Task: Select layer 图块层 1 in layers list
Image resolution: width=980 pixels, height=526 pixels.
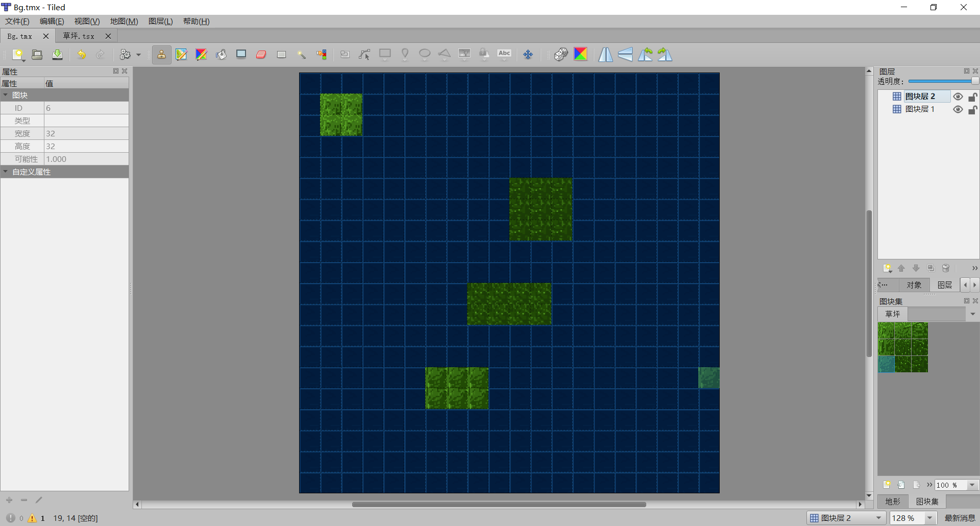Action: point(919,109)
